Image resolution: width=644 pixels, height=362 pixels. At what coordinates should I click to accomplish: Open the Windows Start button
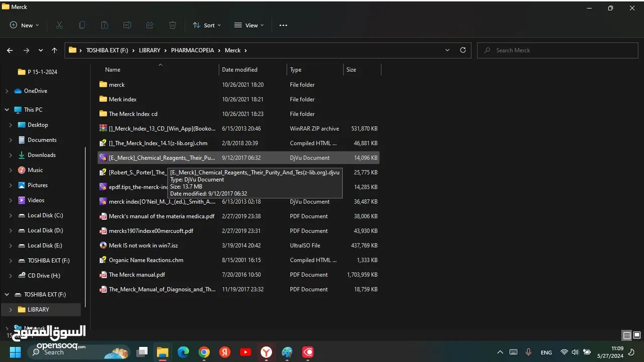coord(15,352)
